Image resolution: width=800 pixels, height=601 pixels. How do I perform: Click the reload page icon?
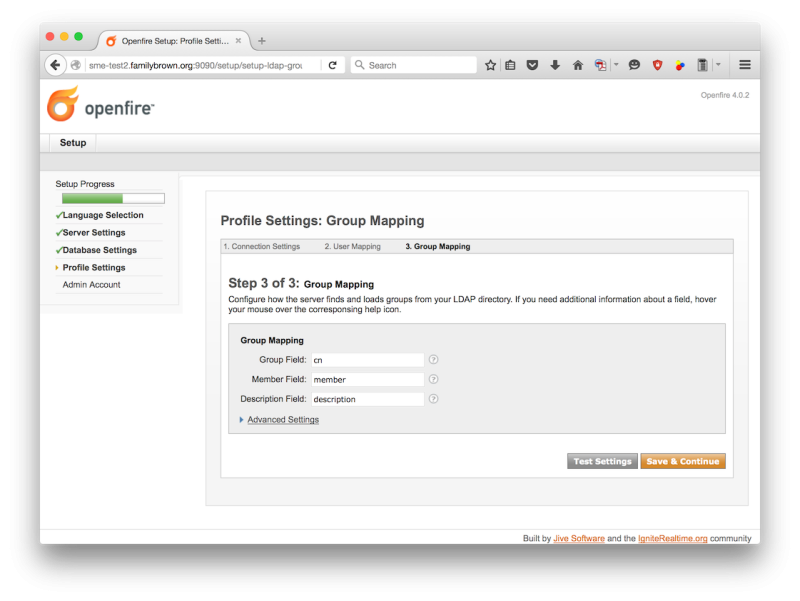(333, 65)
